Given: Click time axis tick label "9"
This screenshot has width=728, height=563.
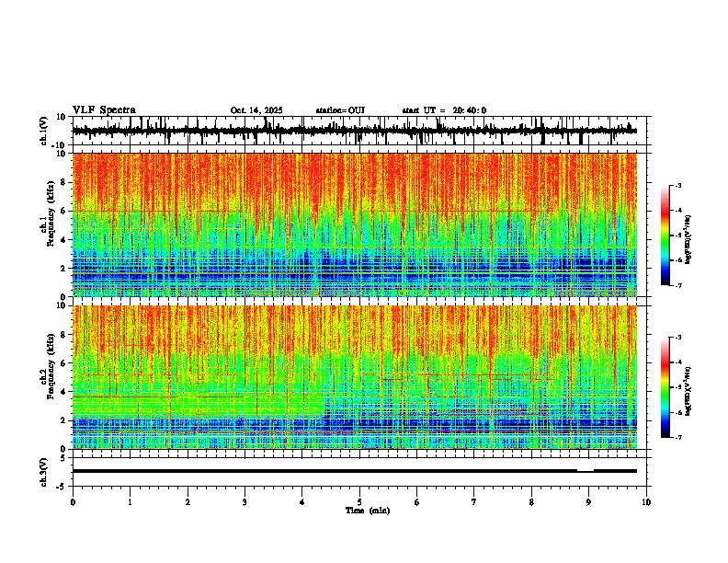Looking at the screenshot, I should tap(588, 502).
